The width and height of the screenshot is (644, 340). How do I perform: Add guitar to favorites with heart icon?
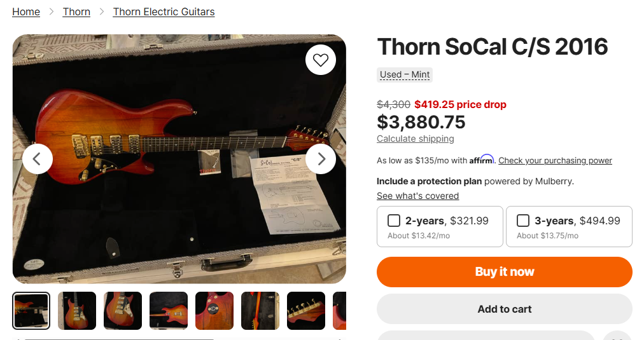click(x=320, y=60)
